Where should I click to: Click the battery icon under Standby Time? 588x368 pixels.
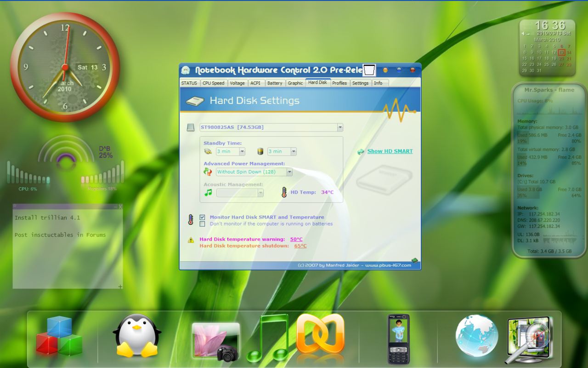tap(260, 151)
